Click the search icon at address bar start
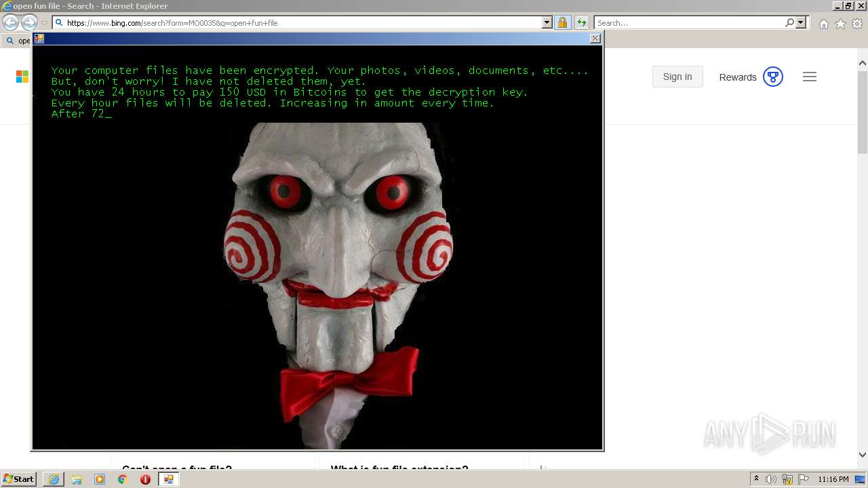The image size is (868, 488). pos(59,22)
